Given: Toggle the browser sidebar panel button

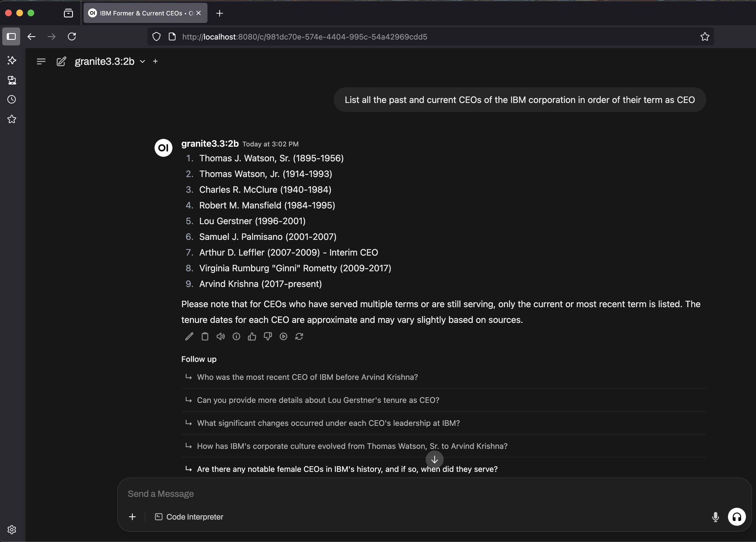Looking at the screenshot, I should [11, 36].
